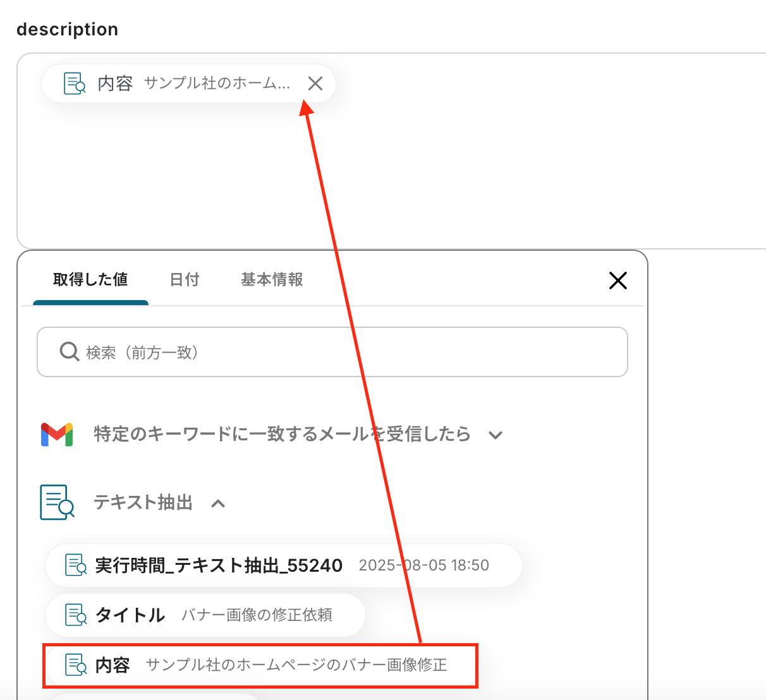Viewport: 766px width, 700px height.
Task: Select the タイトル value chip
Action: pyautogui.click(x=205, y=615)
